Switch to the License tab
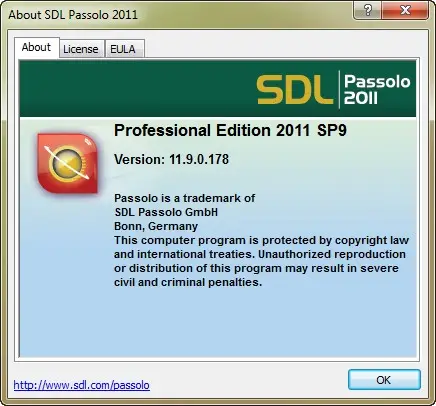The height and width of the screenshot is (406, 436). coord(81,49)
